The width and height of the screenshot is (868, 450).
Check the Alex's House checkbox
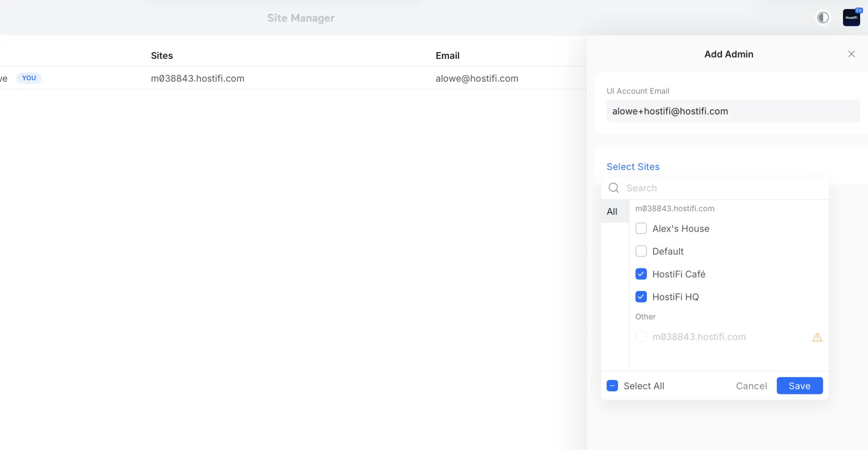641,229
